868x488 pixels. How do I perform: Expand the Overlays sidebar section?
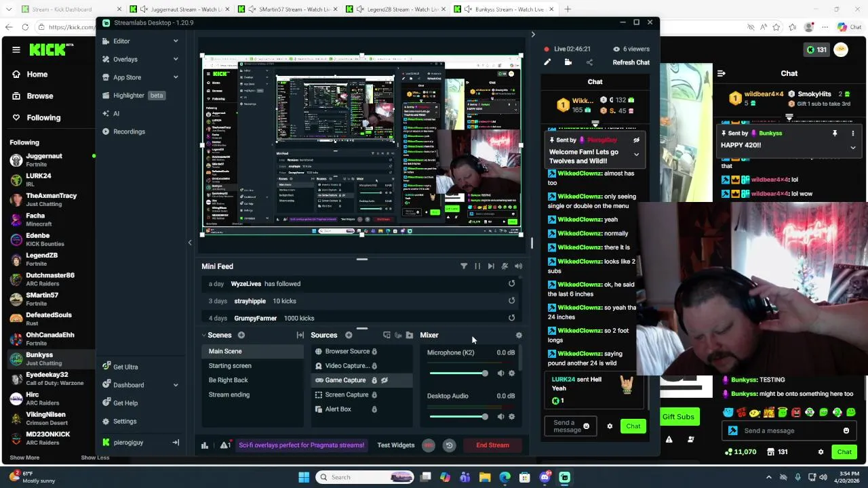tap(176, 59)
